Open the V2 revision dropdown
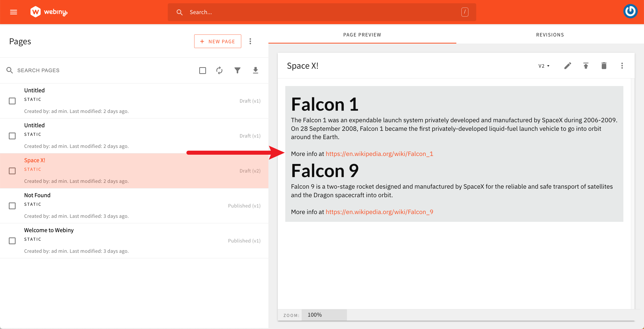Screen dimensions: 644x329 click(544, 66)
